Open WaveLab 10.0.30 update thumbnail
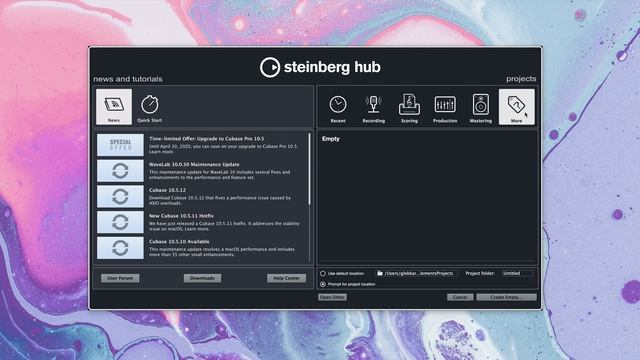 (120, 171)
